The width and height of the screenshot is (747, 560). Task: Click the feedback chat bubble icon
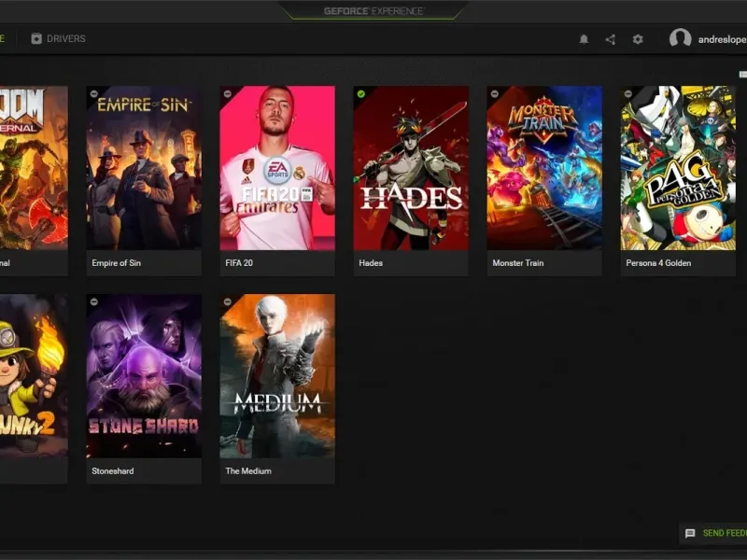[690, 533]
